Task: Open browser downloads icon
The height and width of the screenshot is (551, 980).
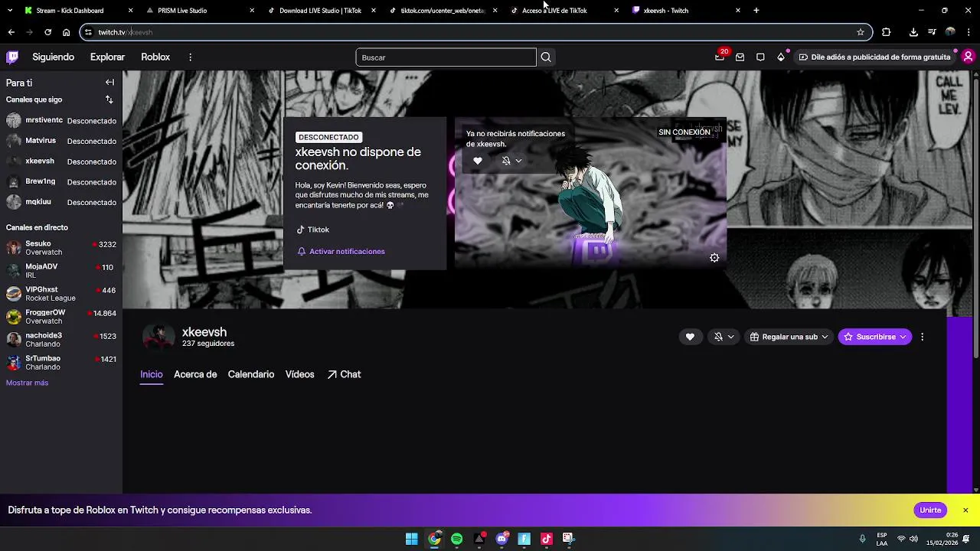Action: (913, 32)
